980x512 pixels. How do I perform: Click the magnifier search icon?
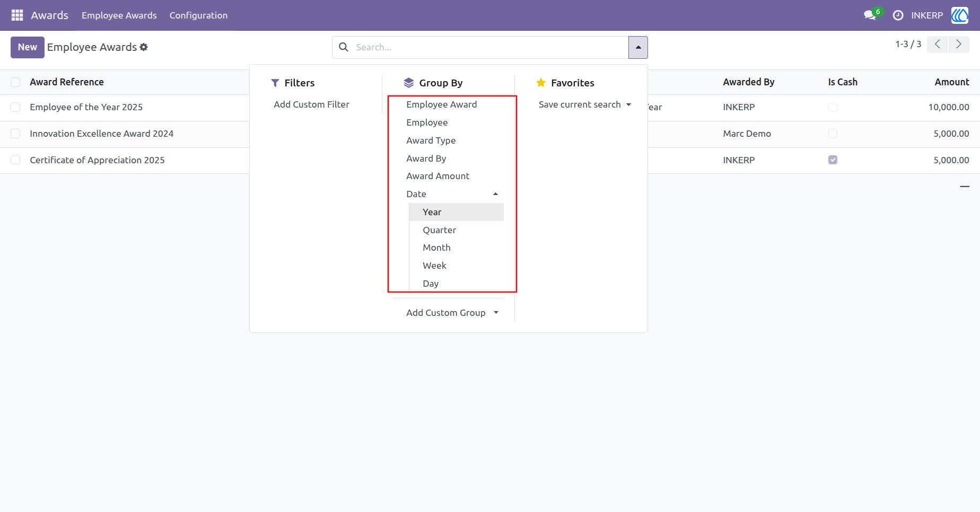click(344, 47)
